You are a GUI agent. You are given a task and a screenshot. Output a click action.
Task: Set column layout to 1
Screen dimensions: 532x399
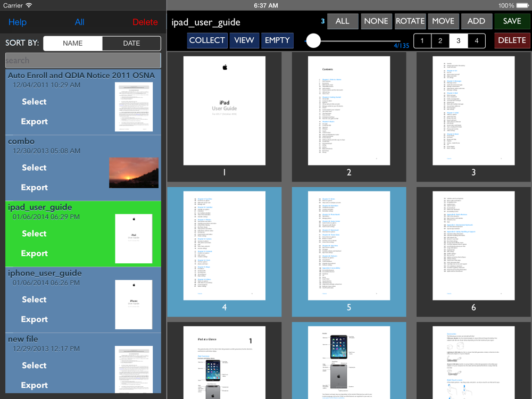click(422, 41)
